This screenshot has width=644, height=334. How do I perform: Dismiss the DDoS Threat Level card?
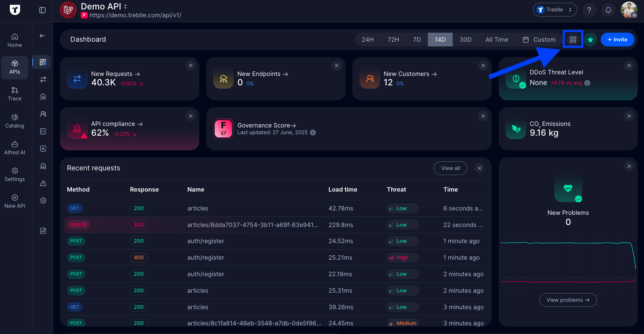pyautogui.click(x=629, y=66)
